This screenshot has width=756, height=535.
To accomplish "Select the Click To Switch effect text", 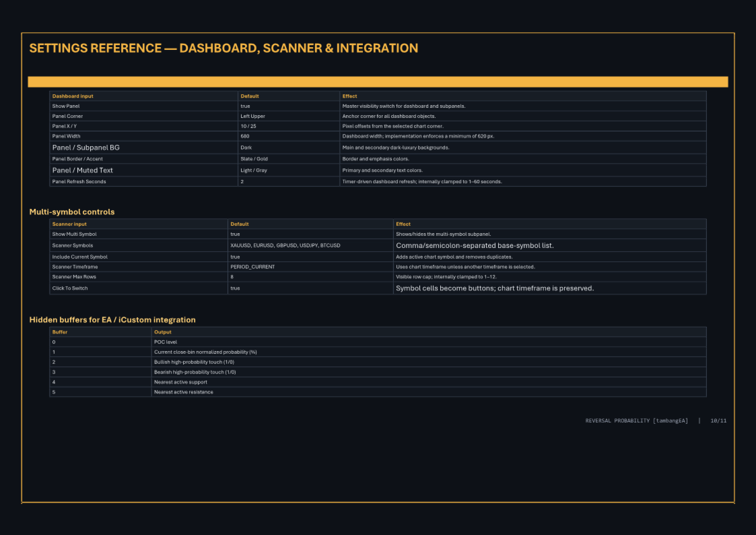I will pos(495,288).
